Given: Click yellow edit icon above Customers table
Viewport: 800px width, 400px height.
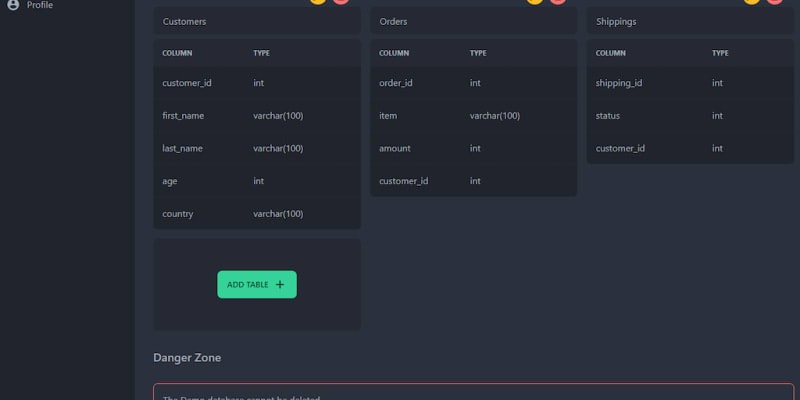Looking at the screenshot, I should 318,1.
